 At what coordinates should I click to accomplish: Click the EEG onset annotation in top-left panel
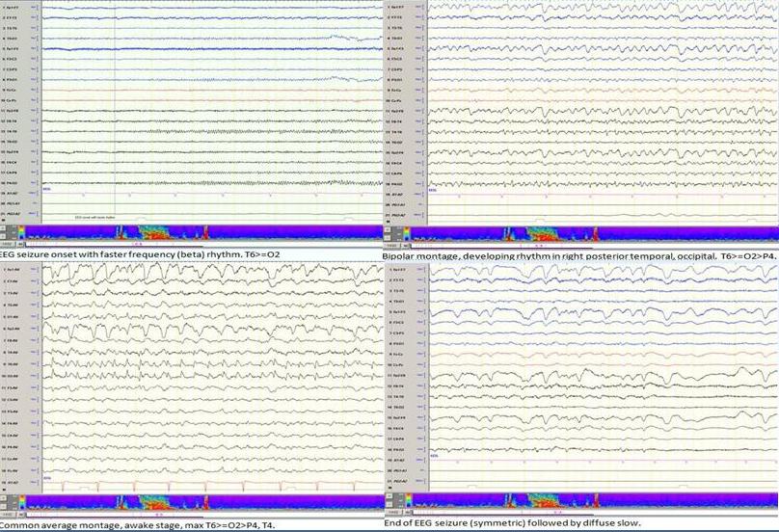(96, 217)
